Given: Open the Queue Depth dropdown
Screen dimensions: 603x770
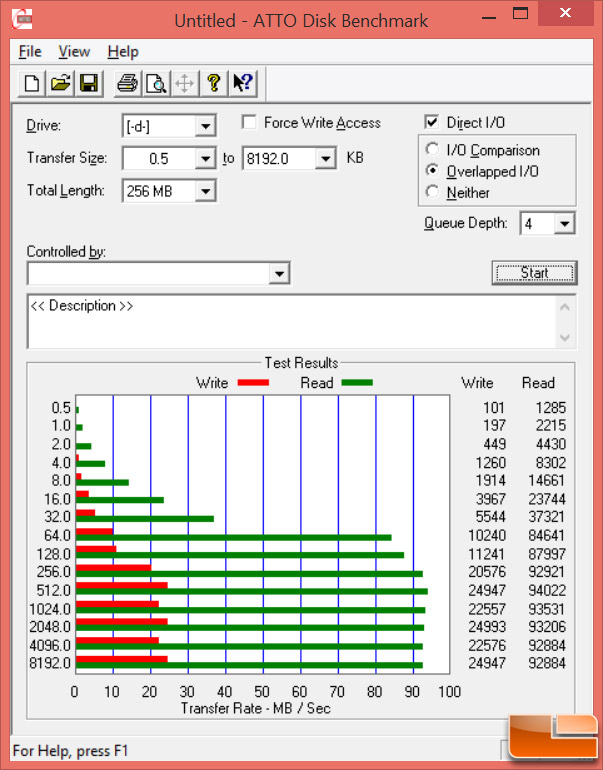Looking at the screenshot, I should click(565, 224).
